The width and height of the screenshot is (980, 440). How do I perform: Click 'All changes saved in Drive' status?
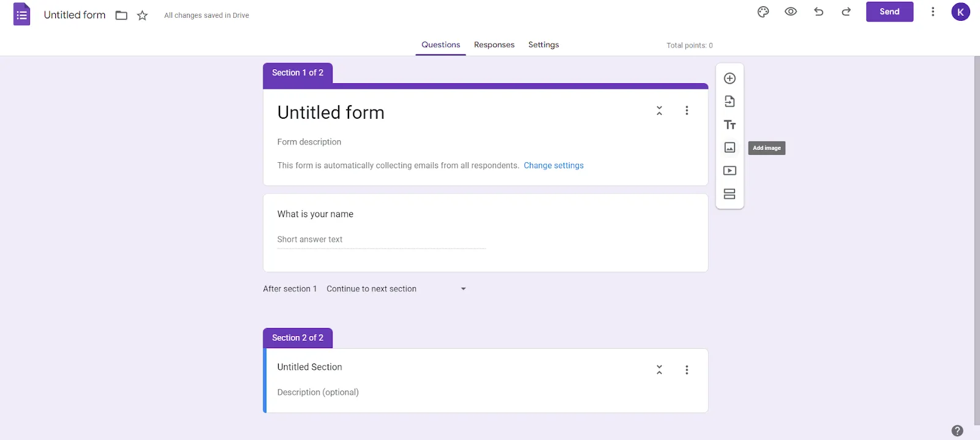tap(206, 15)
